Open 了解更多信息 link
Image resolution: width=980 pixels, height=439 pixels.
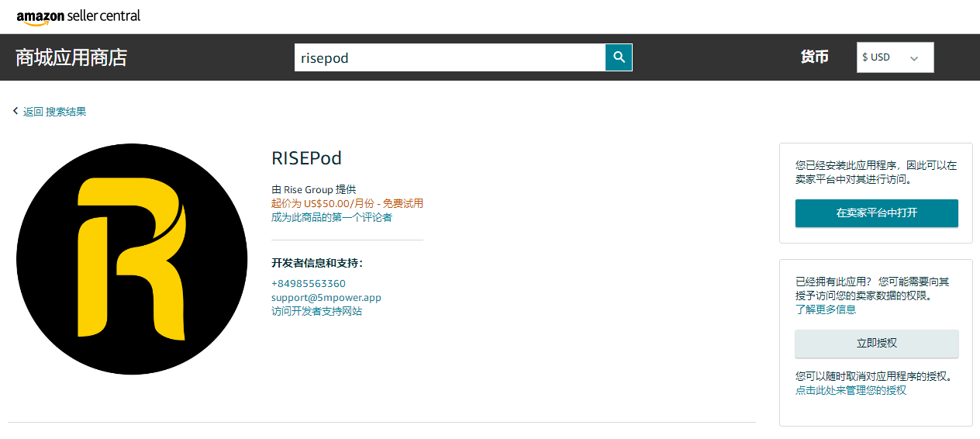tap(826, 309)
